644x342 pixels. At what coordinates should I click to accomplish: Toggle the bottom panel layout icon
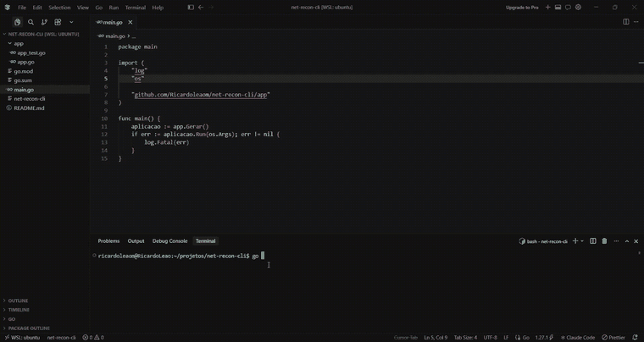click(x=558, y=8)
